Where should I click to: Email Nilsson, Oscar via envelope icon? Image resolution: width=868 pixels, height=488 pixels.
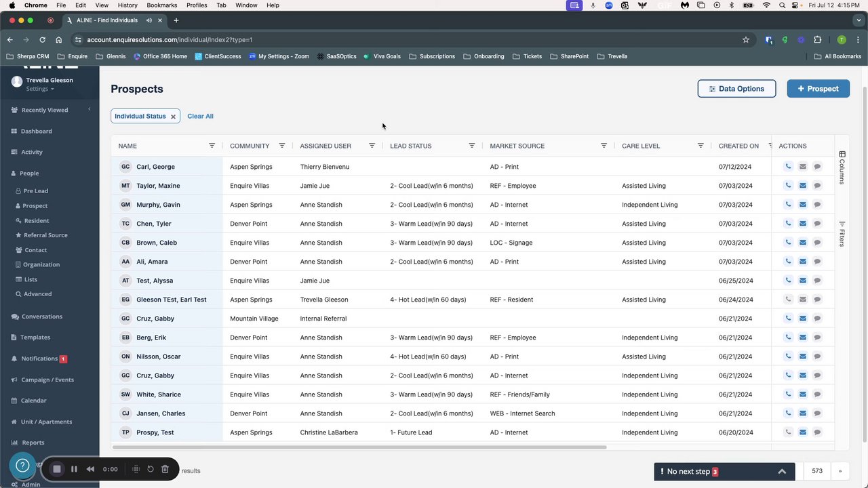[803, 357]
